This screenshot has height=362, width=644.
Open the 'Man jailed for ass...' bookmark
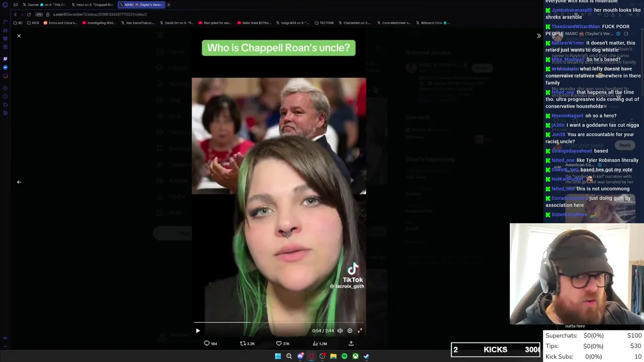pos(215,23)
